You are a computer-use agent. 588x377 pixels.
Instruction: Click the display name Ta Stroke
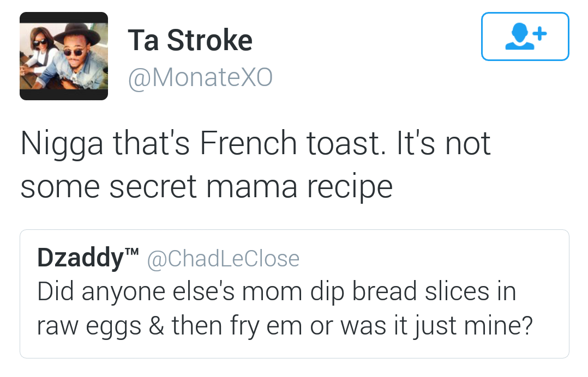(x=190, y=40)
